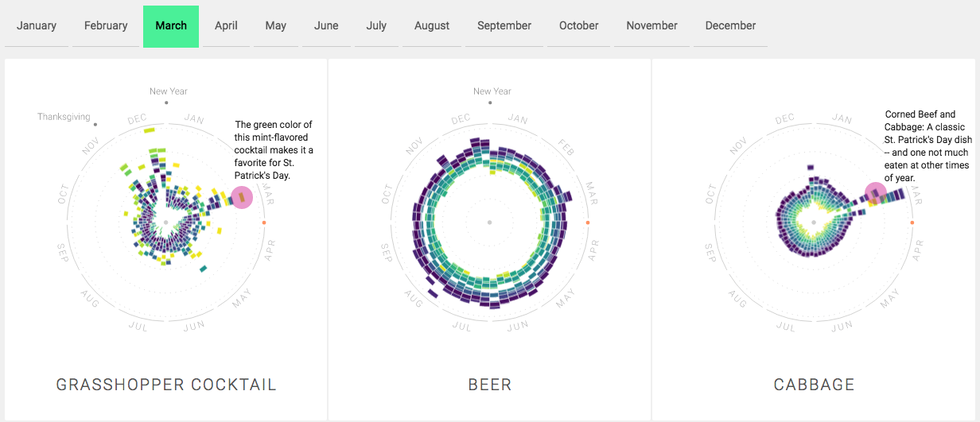The image size is (980, 422).
Task: Open the August tab
Action: tap(432, 25)
